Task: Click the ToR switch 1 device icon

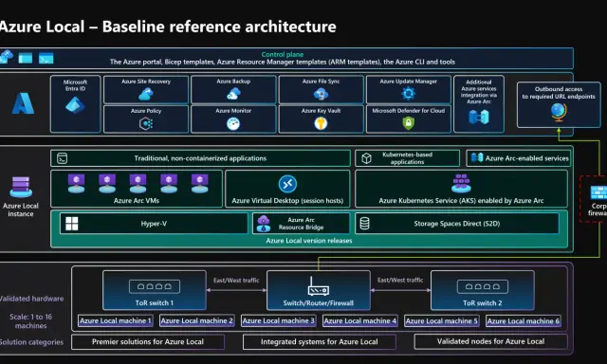Action: pyautogui.click(x=155, y=286)
